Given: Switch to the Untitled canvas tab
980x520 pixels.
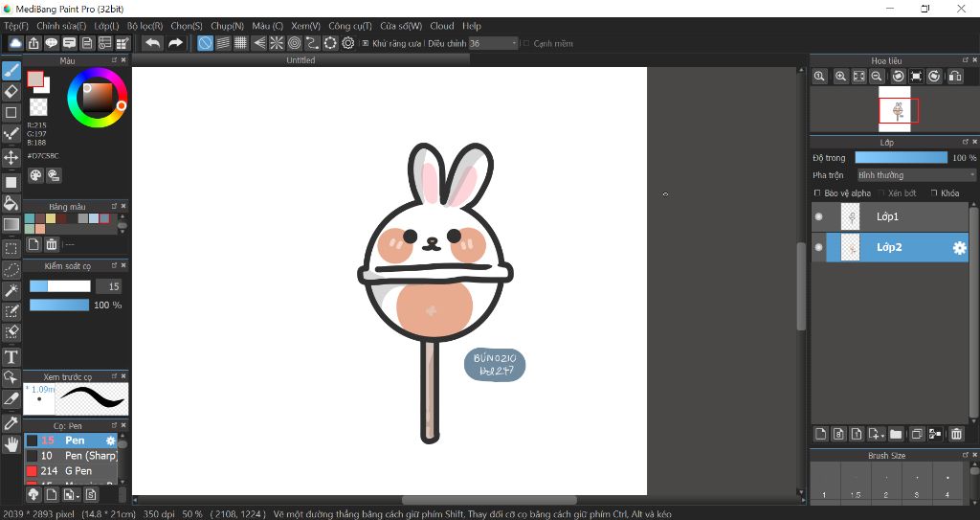Looking at the screenshot, I should [x=301, y=60].
